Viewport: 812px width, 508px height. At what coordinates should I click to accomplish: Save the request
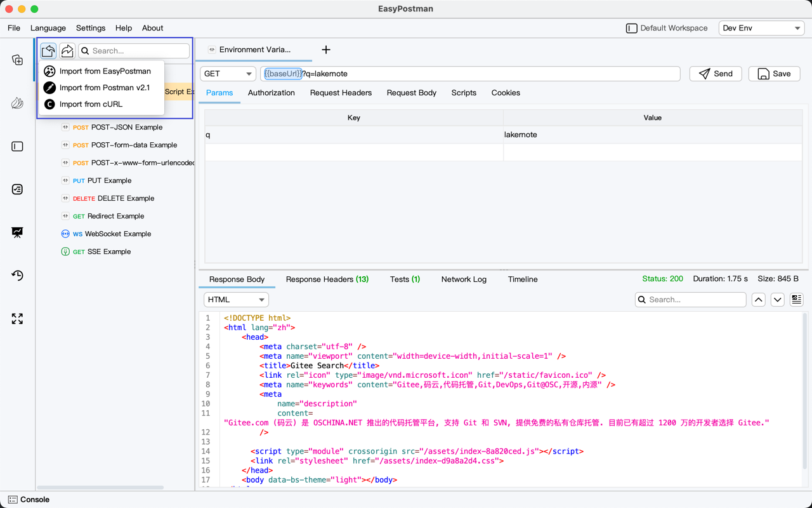[774, 74]
